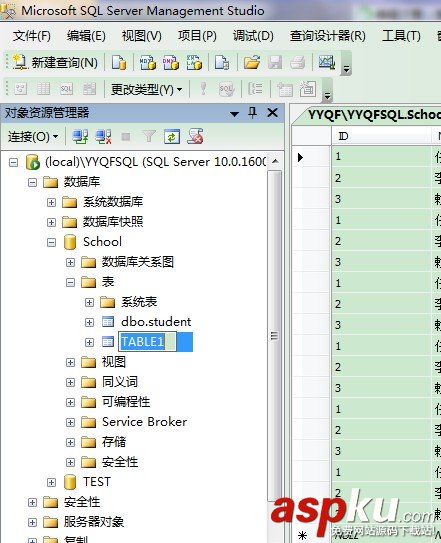Image resolution: width=441 pixels, height=543 pixels.
Task: Expand the 数据库关系图 folder
Action: click(70, 262)
